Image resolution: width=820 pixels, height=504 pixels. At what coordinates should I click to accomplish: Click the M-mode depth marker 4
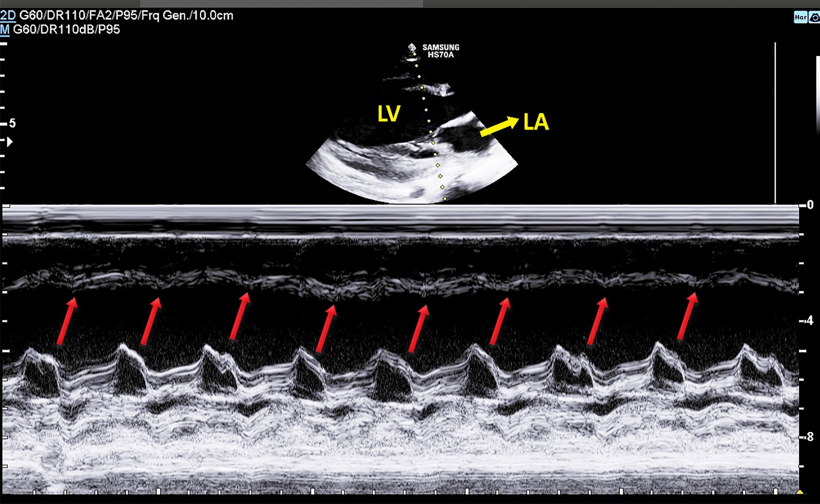pyautogui.click(x=810, y=320)
